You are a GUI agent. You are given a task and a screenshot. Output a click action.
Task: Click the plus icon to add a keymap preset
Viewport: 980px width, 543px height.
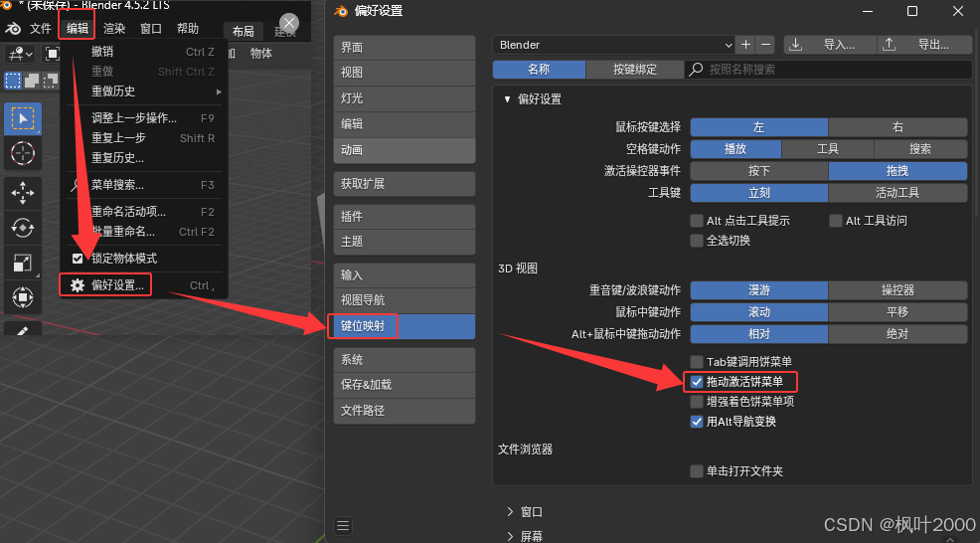[x=745, y=45]
